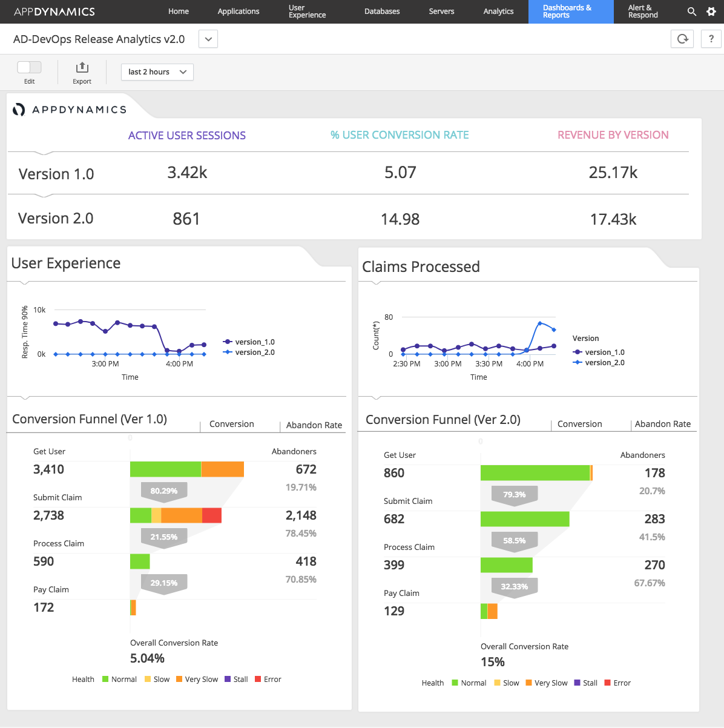Toggle the Edit mode switch
The height and width of the screenshot is (728, 724).
click(29, 67)
